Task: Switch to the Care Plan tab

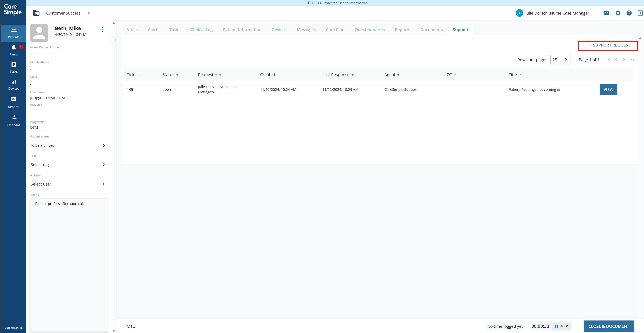Action: click(335, 30)
